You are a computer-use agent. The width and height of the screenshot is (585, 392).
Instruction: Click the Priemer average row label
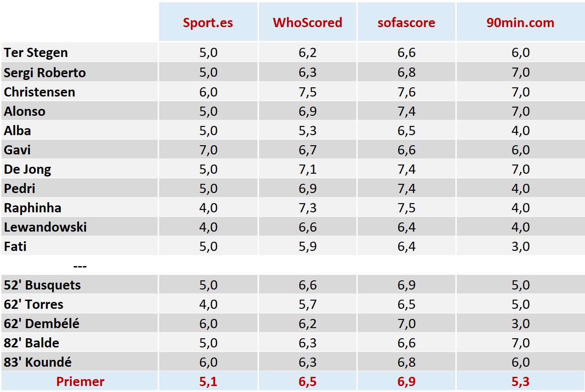[80, 381]
